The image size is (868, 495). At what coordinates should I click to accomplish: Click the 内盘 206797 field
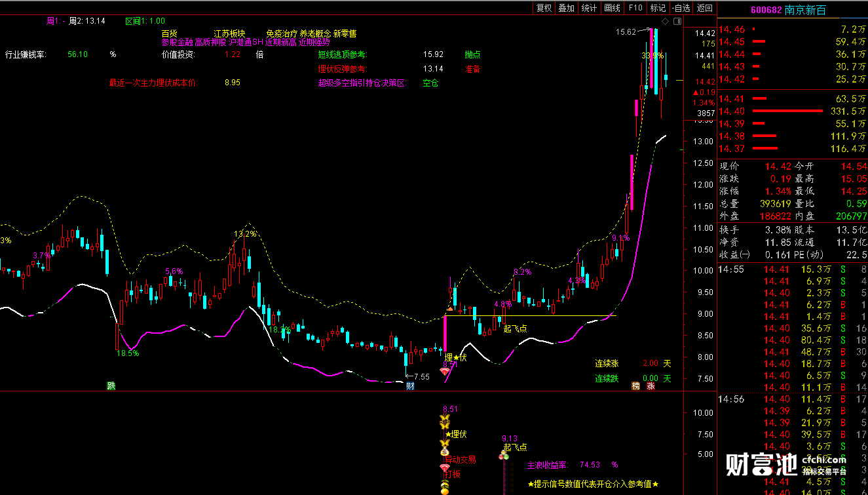(831, 216)
